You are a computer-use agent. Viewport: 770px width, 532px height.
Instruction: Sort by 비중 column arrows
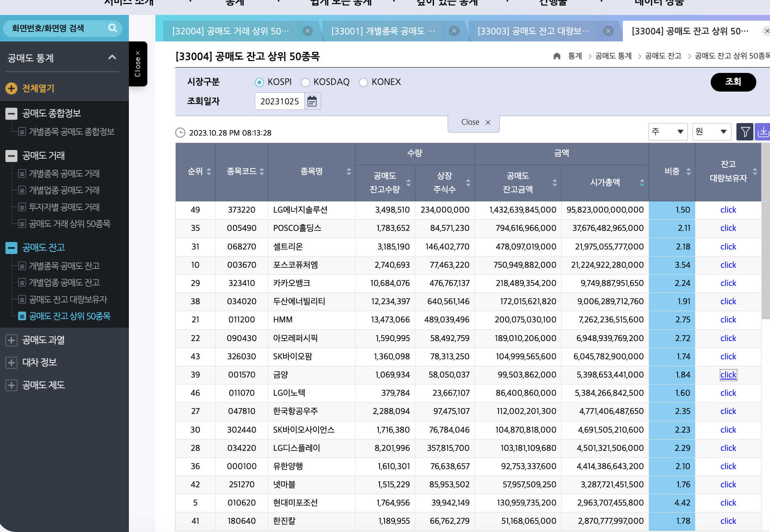point(689,172)
